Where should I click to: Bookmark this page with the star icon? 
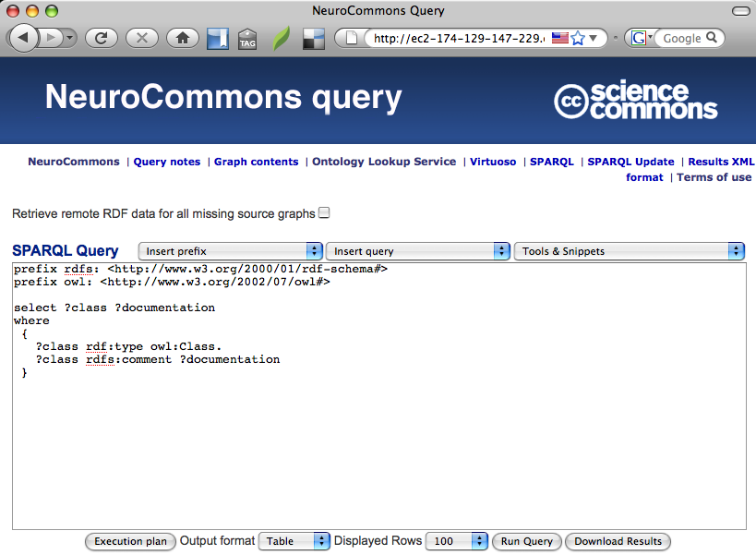[578, 39]
